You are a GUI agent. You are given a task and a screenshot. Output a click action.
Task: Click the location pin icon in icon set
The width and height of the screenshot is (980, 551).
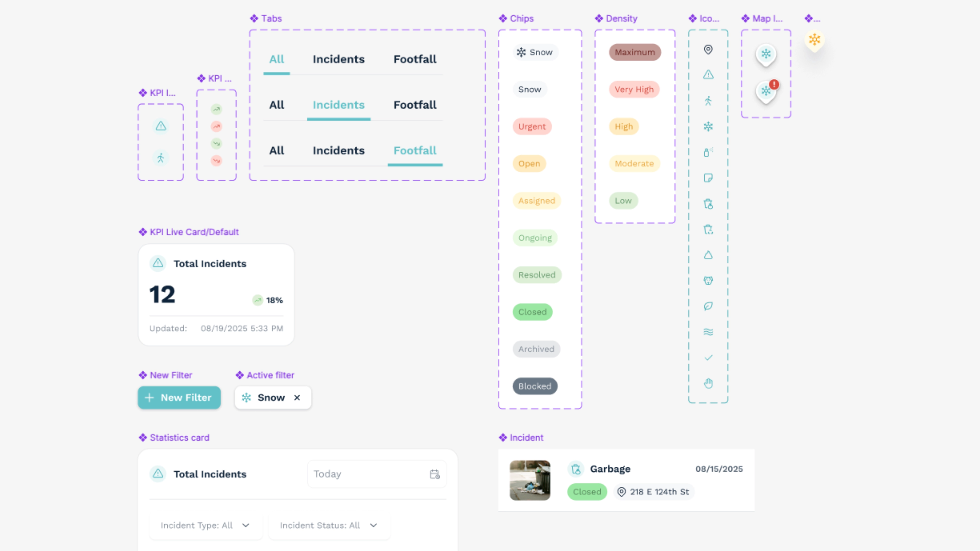708,49
